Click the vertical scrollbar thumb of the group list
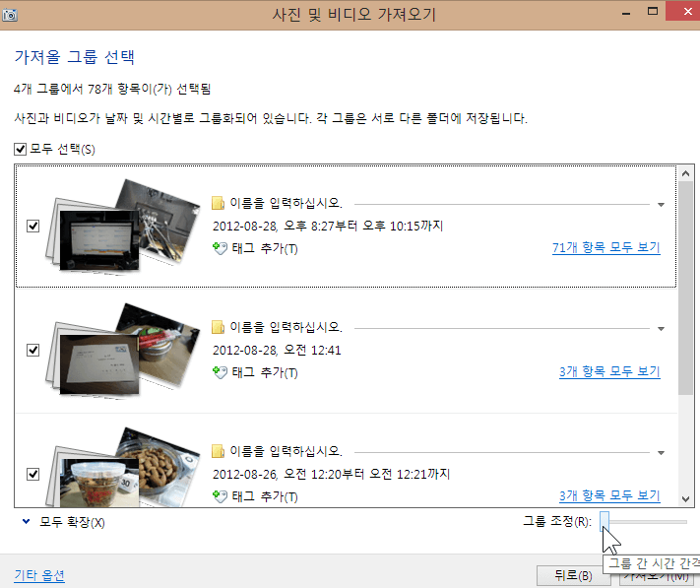The image size is (700, 588). (x=685, y=288)
